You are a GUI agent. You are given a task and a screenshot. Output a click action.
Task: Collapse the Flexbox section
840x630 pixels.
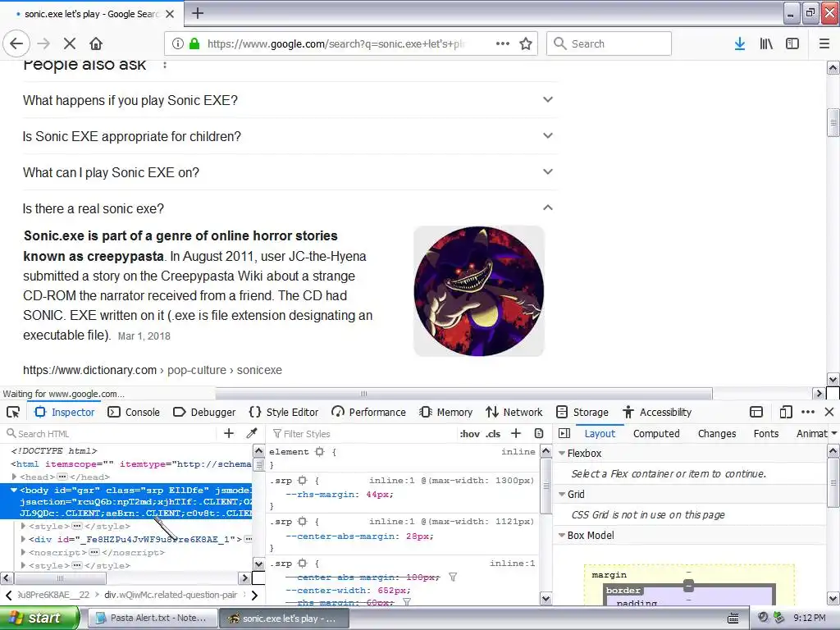562,453
